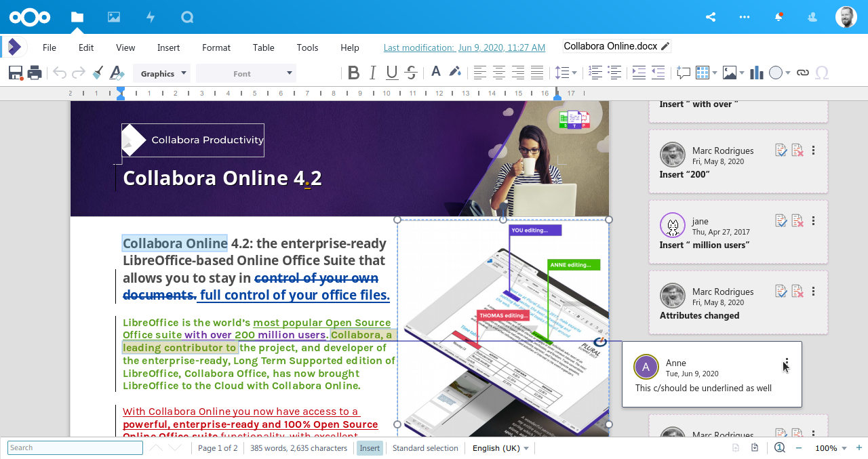Rename the document via pencil icon
Screen dimensions: 868x459
tap(665, 46)
